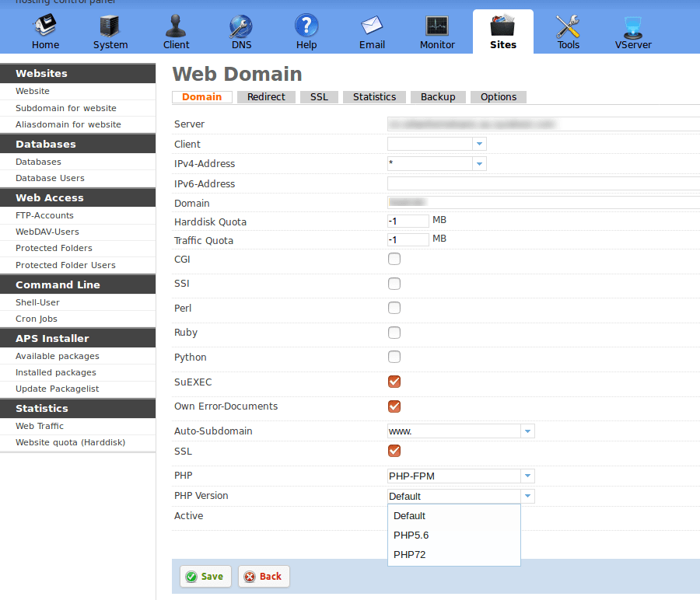
Task: Open the Monitor module icon
Action: (x=437, y=27)
